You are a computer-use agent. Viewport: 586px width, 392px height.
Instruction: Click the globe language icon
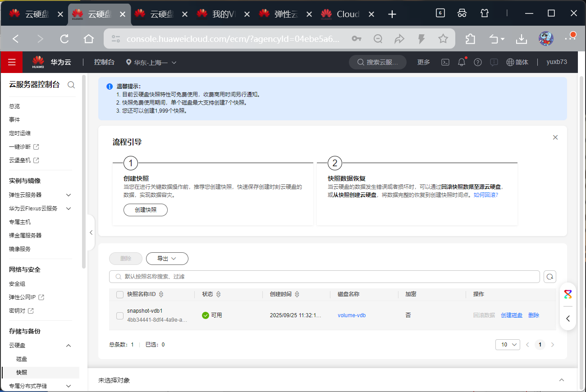pos(510,62)
